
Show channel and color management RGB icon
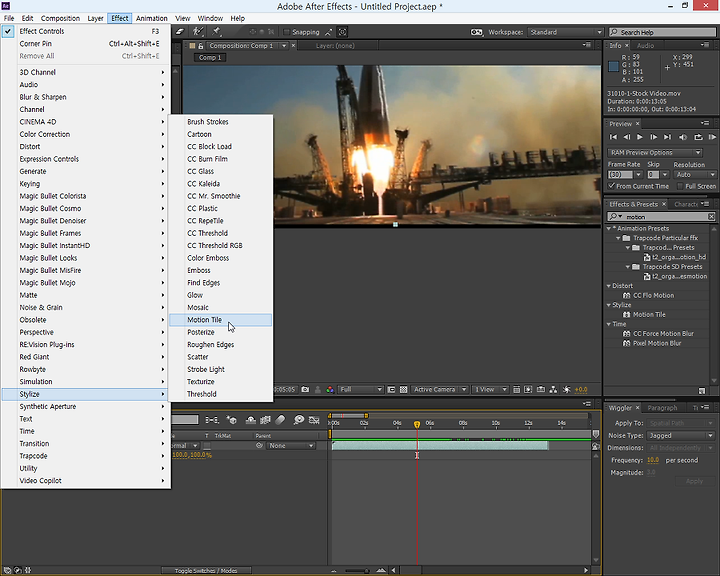coord(330,390)
